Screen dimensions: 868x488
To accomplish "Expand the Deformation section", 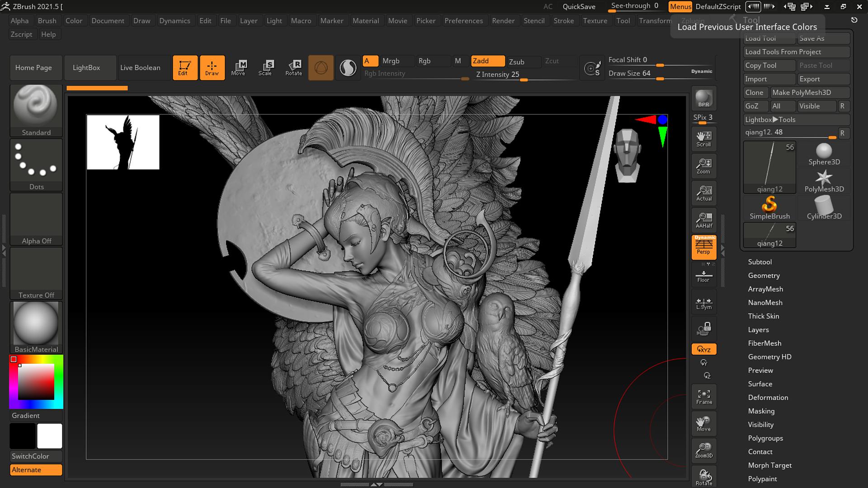I will point(768,398).
